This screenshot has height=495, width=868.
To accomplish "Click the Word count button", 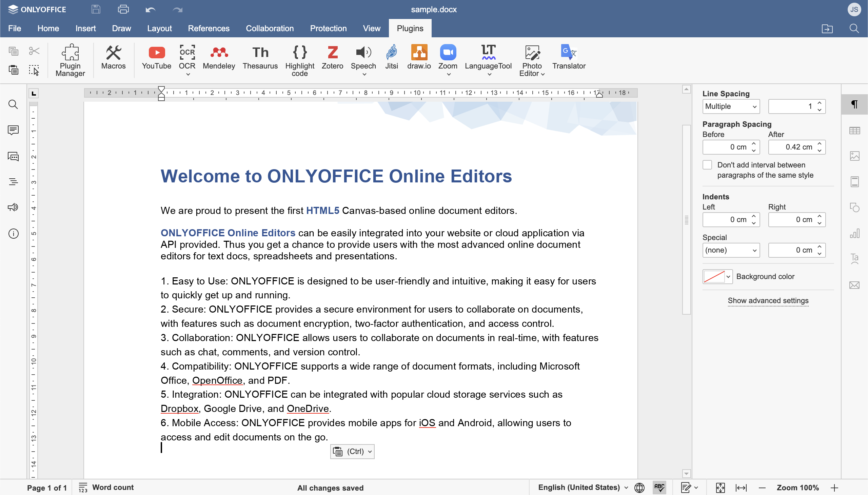I will (x=106, y=488).
